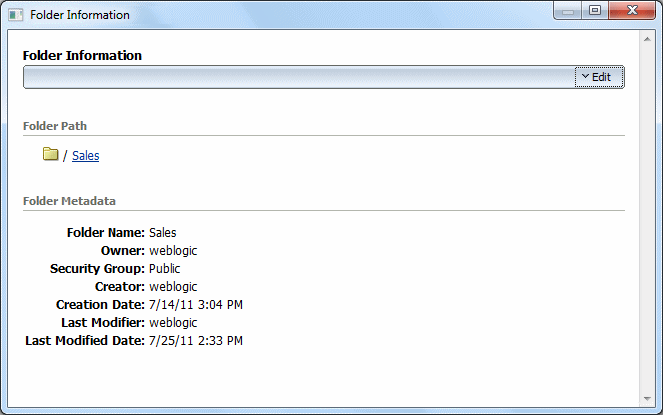Click the scrollbar down arrow

647,399
